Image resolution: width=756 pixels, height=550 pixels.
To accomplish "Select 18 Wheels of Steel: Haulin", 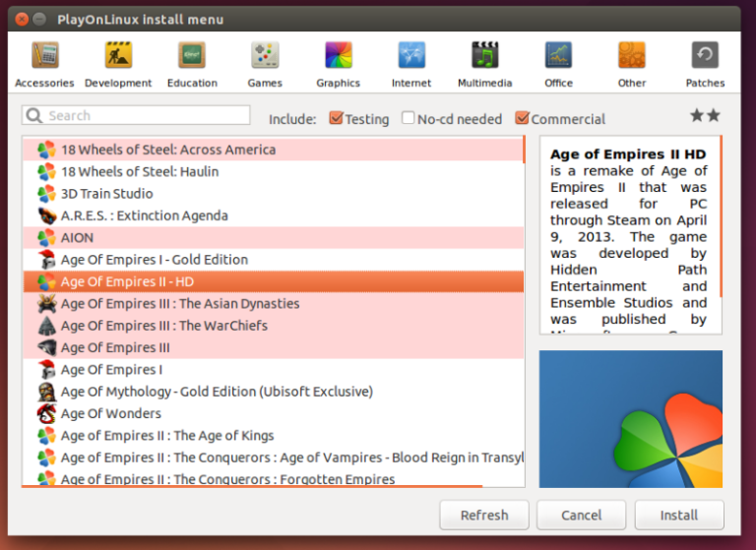I will pyautogui.click(x=273, y=171).
